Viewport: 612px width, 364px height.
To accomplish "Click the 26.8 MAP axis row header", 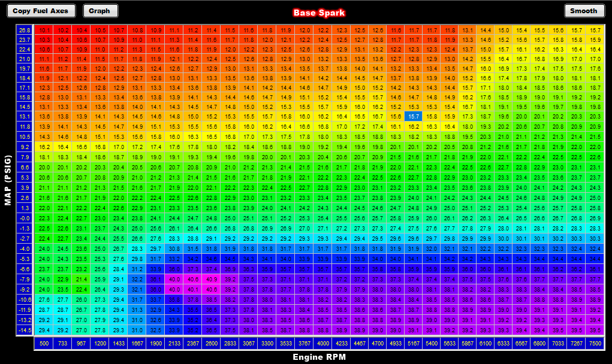I will tap(25, 30).
